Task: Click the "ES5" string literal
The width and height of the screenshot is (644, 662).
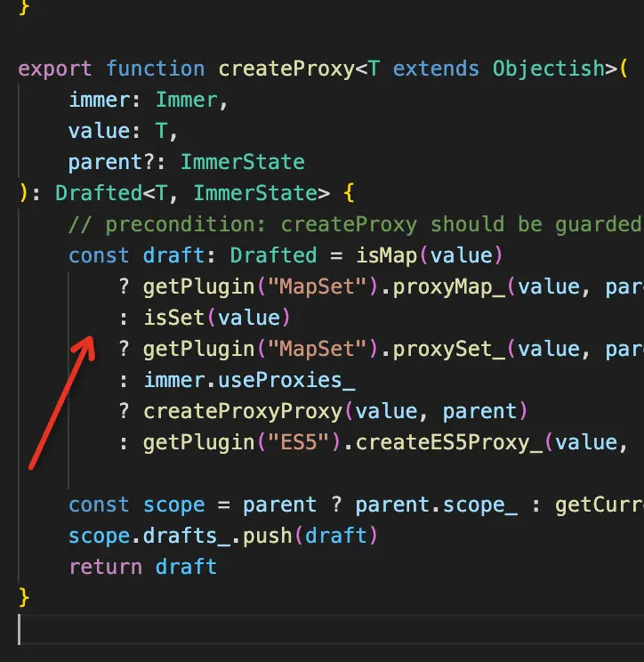Action: pos(299,442)
